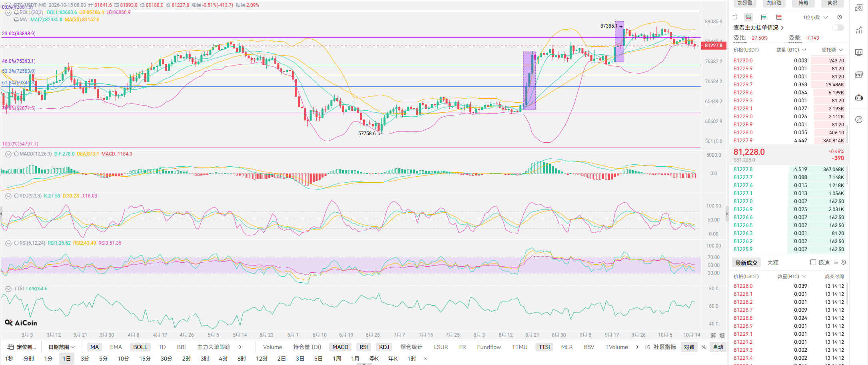This screenshot has width=868, height=365.
Task: Open the 1位小数 decimal precision dropdown
Action: (x=815, y=17)
